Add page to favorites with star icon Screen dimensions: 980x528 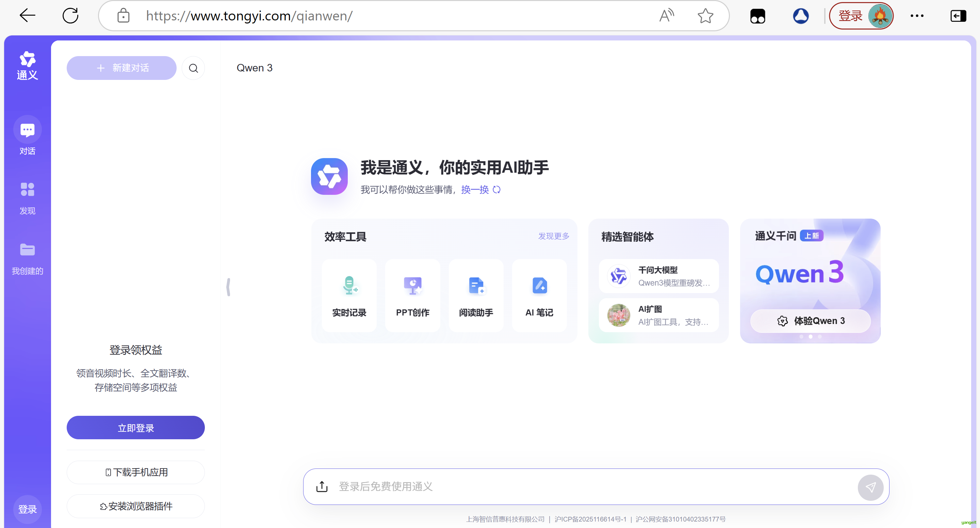click(x=705, y=16)
